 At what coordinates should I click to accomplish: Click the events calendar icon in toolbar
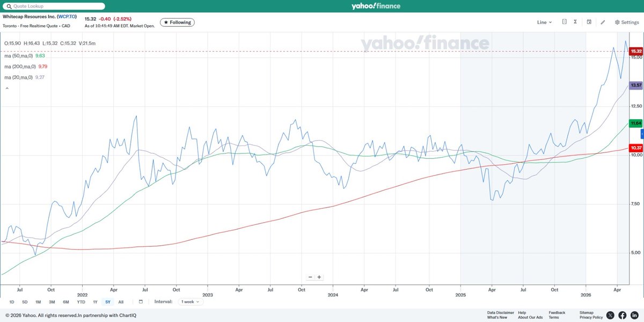point(589,22)
